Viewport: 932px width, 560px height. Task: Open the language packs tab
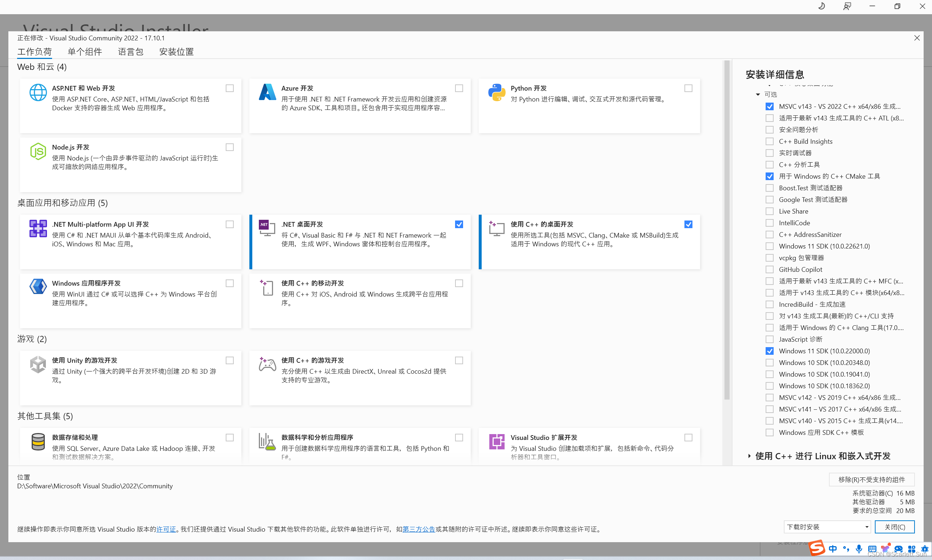coord(130,52)
